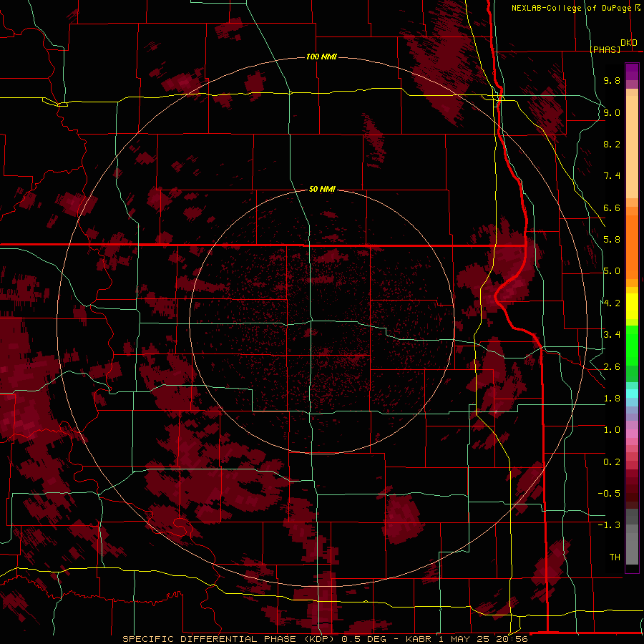This screenshot has width=644, height=644.
Task: Click the 9.8 value on the scale
Action: [x=612, y=80]
